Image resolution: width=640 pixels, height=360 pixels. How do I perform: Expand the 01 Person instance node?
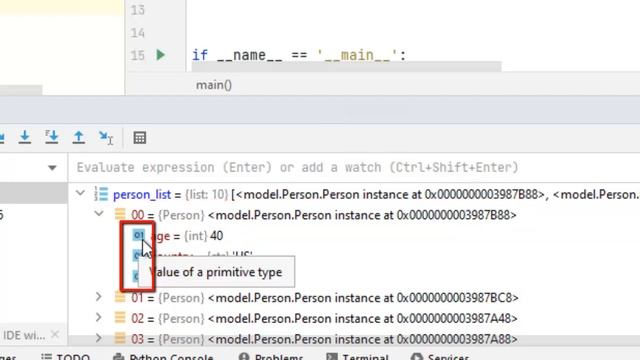[x=98, y=296]
